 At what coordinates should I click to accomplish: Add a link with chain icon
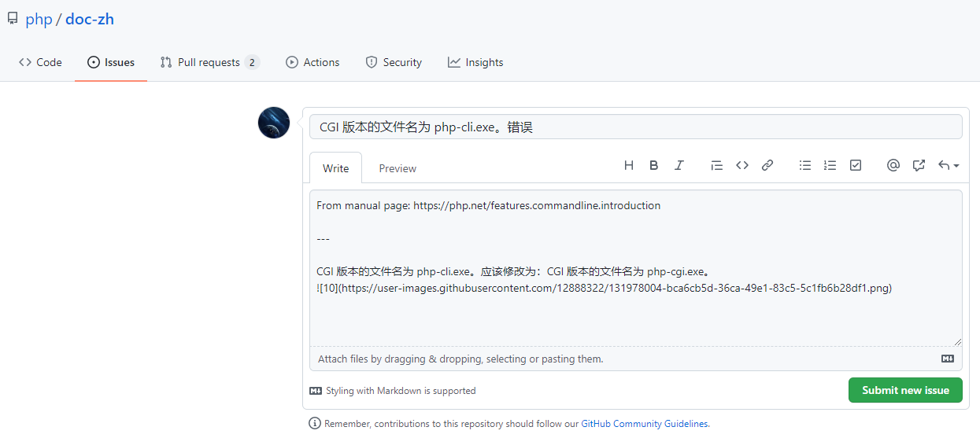tap(767, 165)
